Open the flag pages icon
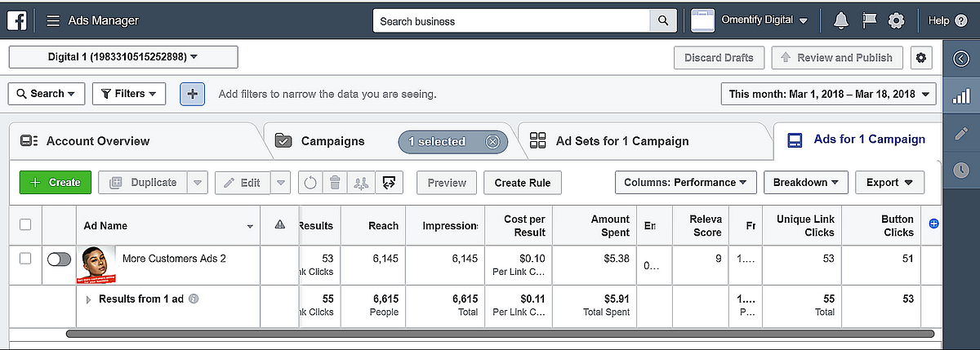Viewport: 980px width, 350px height. pyautogui.click(x=869, y=20)
